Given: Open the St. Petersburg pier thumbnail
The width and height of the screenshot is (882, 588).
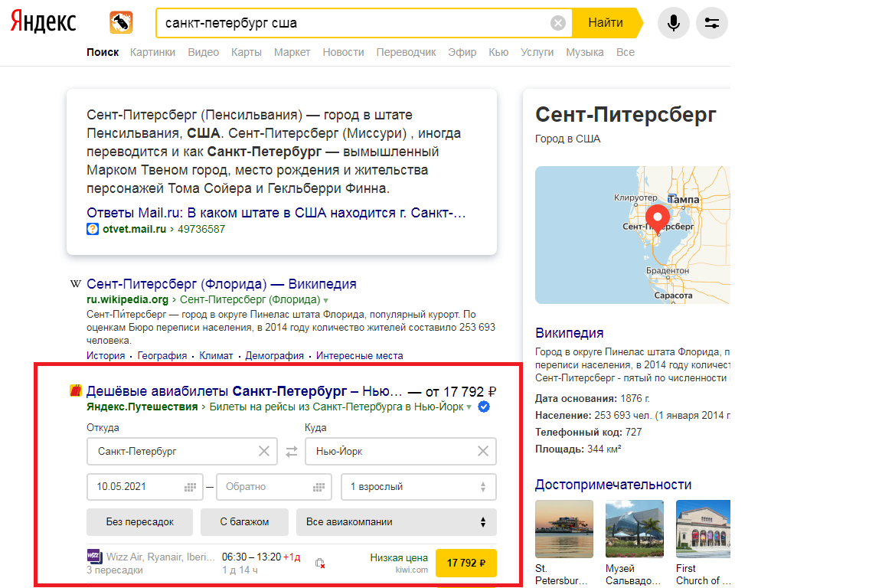Looking at the screenshot, I should [564, 529].
